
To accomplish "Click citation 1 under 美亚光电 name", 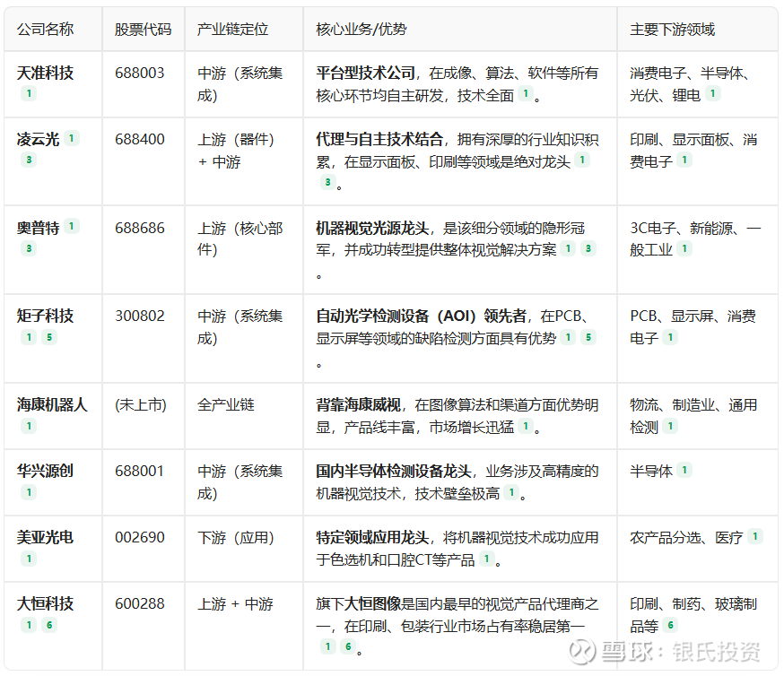I will (x=29, y=559).
